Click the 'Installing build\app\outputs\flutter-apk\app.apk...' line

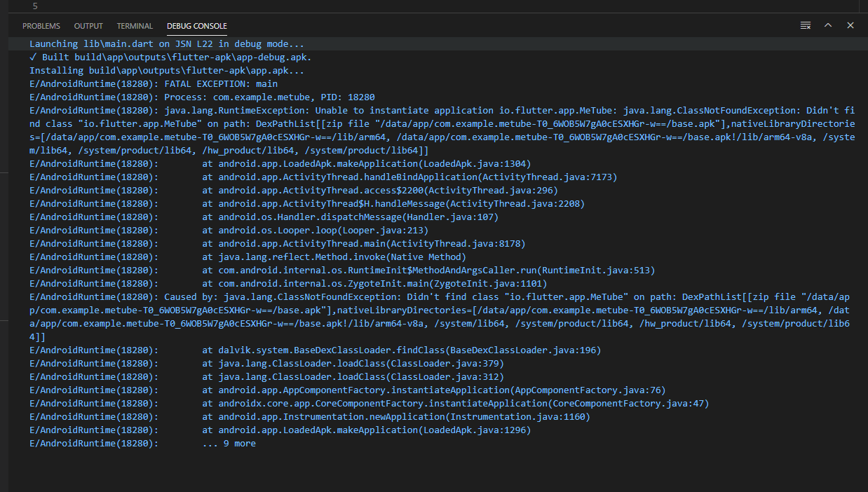pyautogui.click(x=167, y=70)
